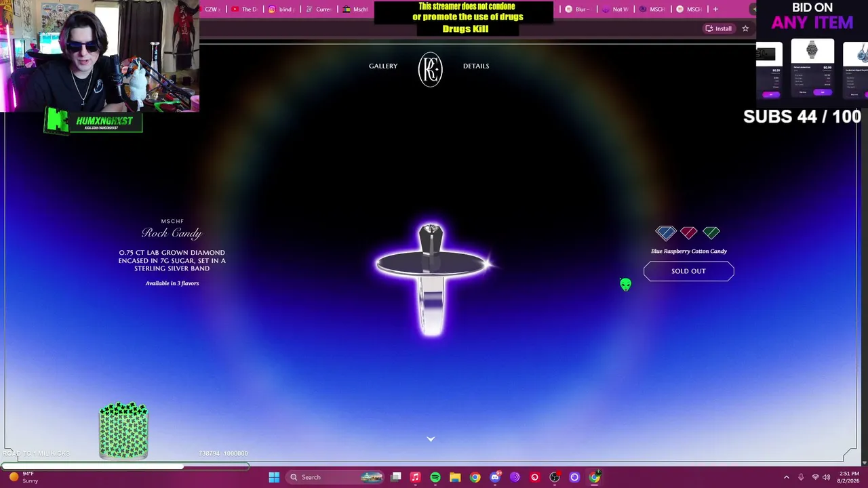Click the Install app button
This screenshot has height=488, width=868.
click(x=718, y=28)
